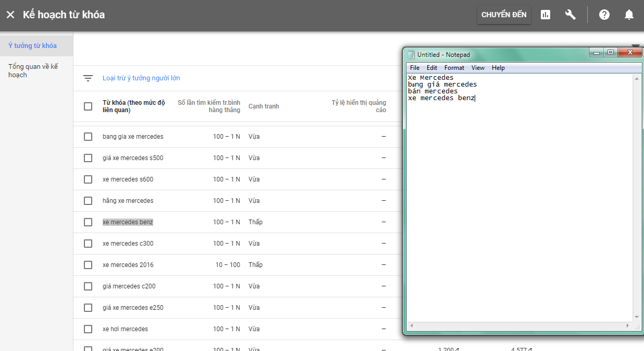Image resolution: width=644 pixels, height=351 pixels.
Task: Click Notepad scroll down arrow
Action: coord(637,317)
